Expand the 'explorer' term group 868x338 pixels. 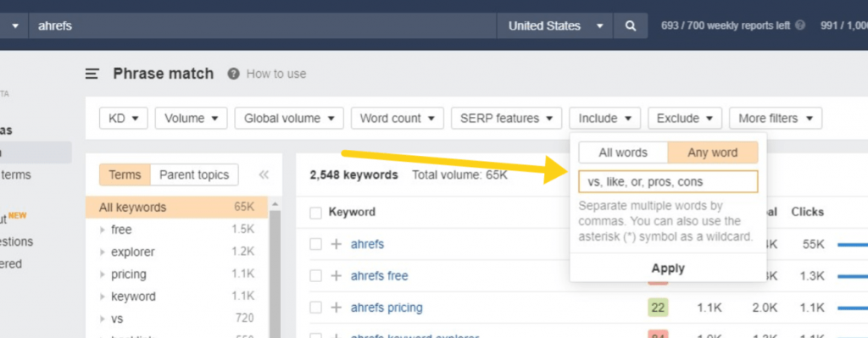[103, 252]
